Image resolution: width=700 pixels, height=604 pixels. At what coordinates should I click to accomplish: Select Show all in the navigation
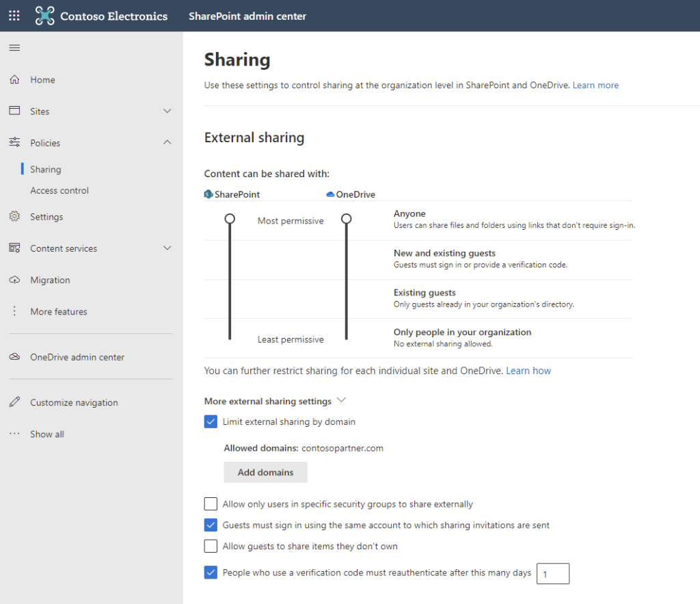tap(46, 434)
